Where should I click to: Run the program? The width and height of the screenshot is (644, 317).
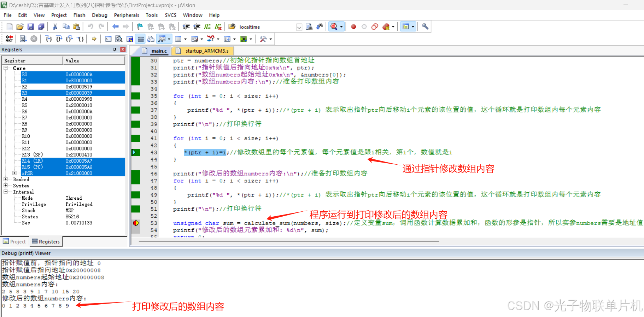pyautogui.click(x=23, y=39)
